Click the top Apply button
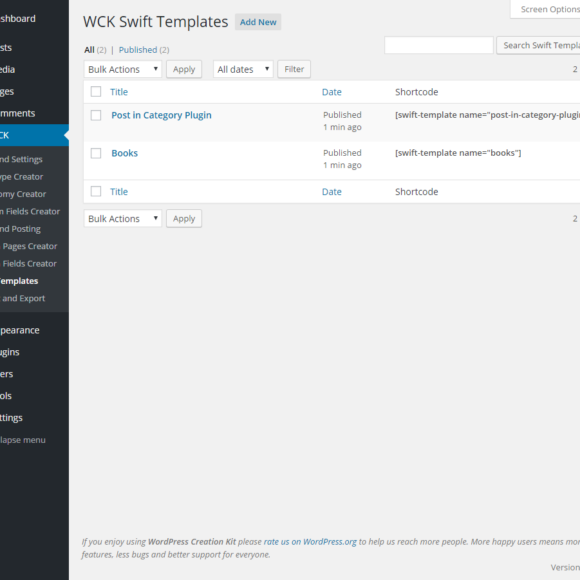580x580 pixels. point(184,69)
